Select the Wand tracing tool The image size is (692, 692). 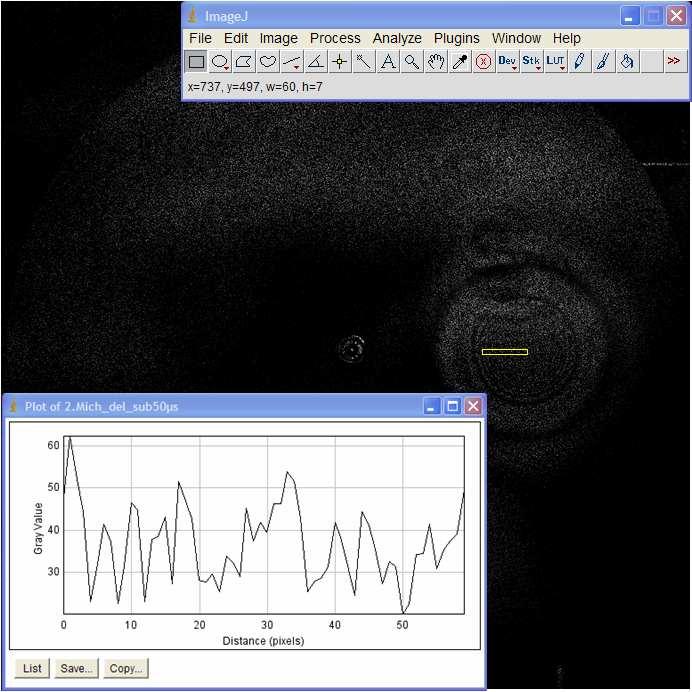point(363,62)
